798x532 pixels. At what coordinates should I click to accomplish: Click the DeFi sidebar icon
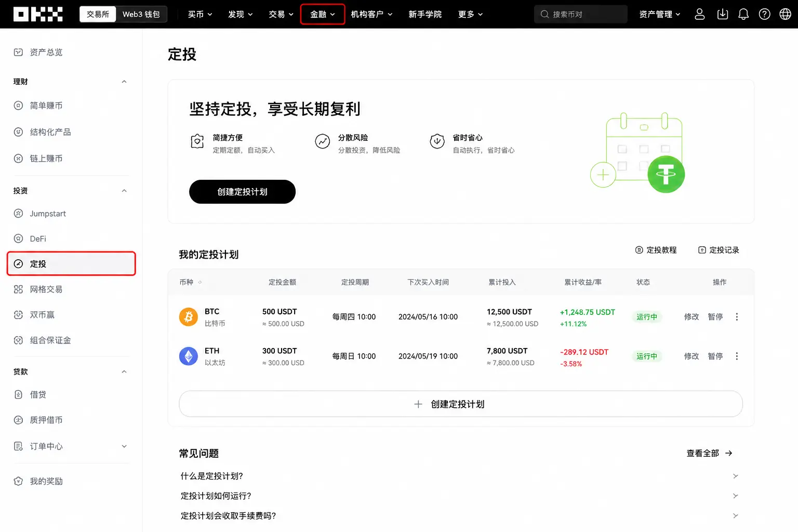click(x=18, y=238)
